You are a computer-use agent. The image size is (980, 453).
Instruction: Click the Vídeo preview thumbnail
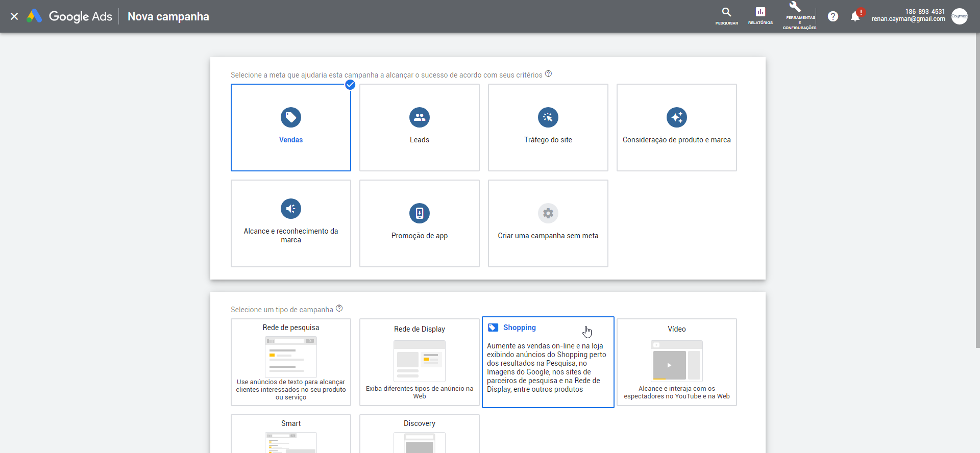[677, 361]
